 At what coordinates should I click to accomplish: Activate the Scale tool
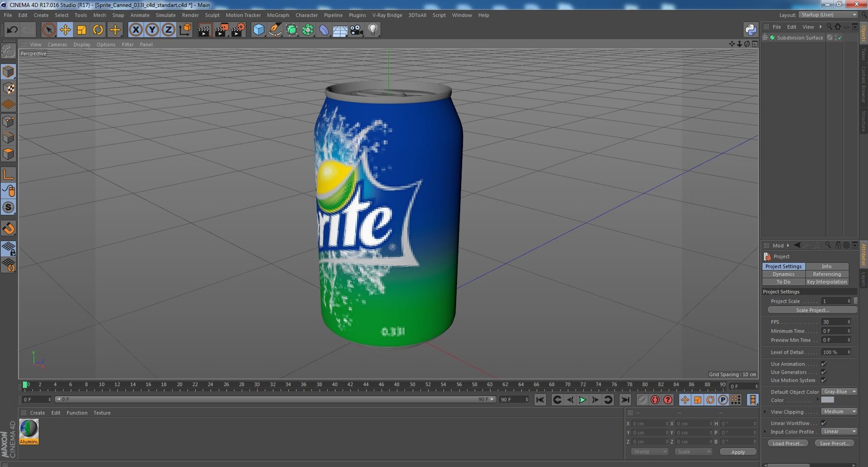click(81, 30)
